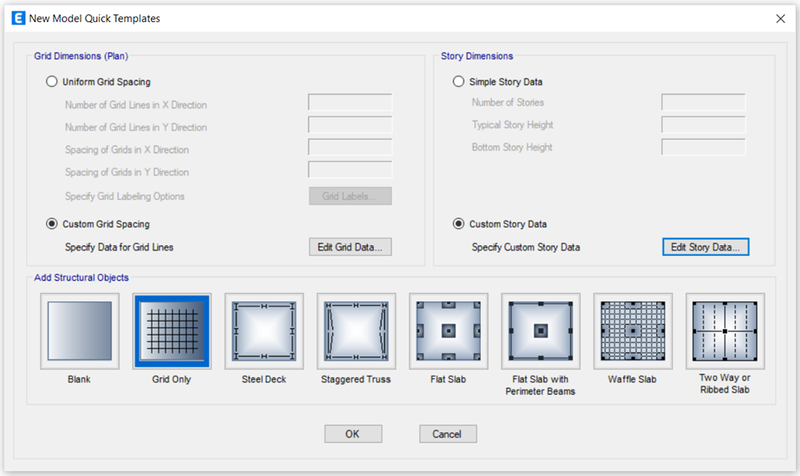Close the New Model Quick Templates window
The image size is (800, 476).
tap(779, 18)
